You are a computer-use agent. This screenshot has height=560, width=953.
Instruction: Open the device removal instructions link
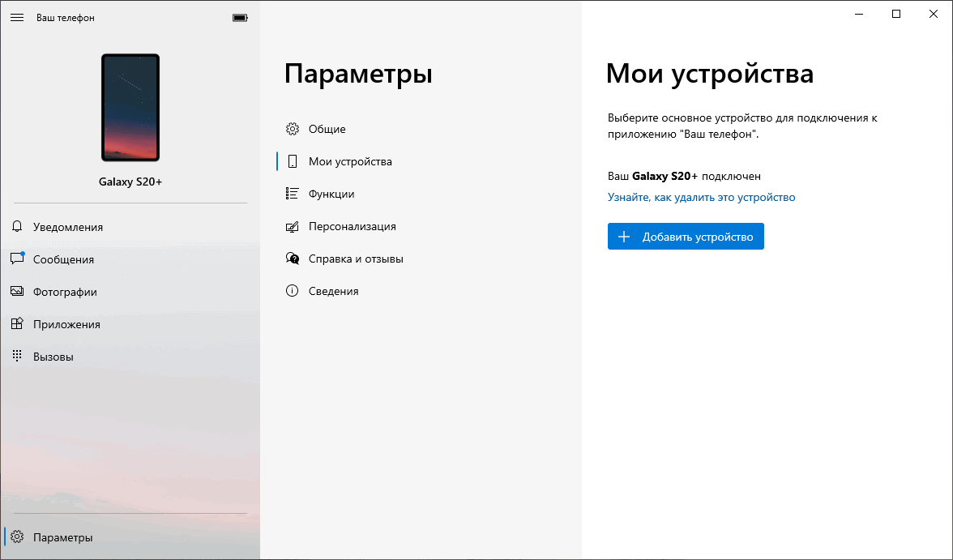click(701, 197)
